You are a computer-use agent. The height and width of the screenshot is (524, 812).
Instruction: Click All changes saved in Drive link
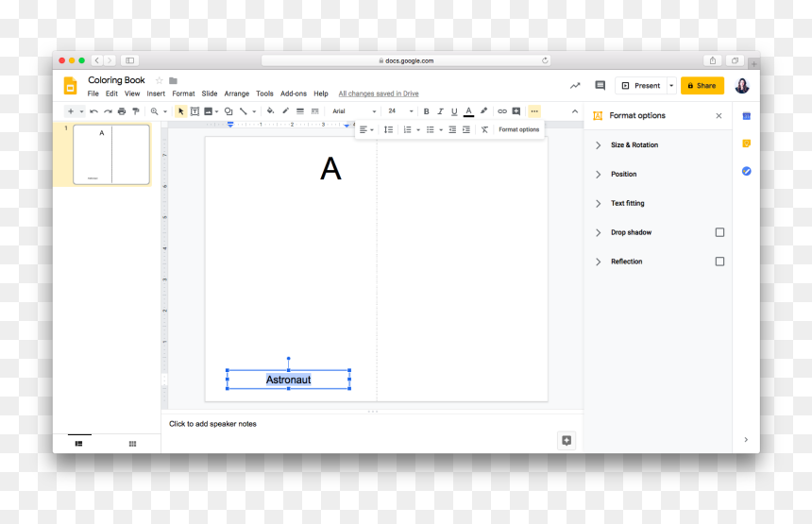click(x=379, y=93)
